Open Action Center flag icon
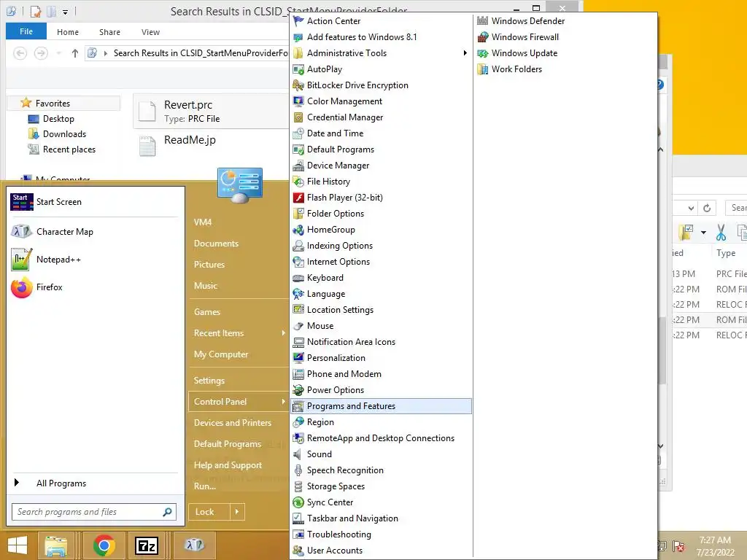The height and width of the screenshot is (560, 747). [298, 21]
